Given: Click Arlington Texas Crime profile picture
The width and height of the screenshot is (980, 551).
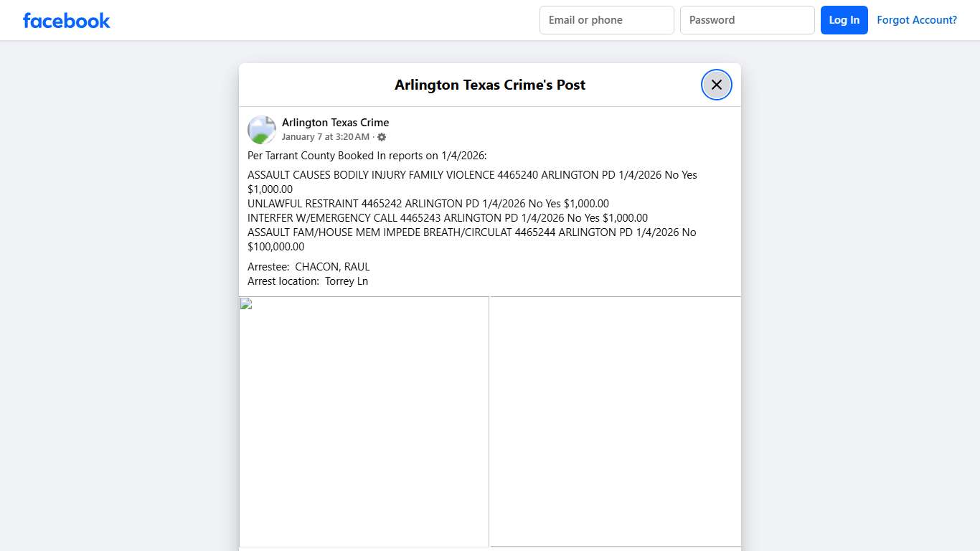Looking at the screenshot, I should point(261,129).
